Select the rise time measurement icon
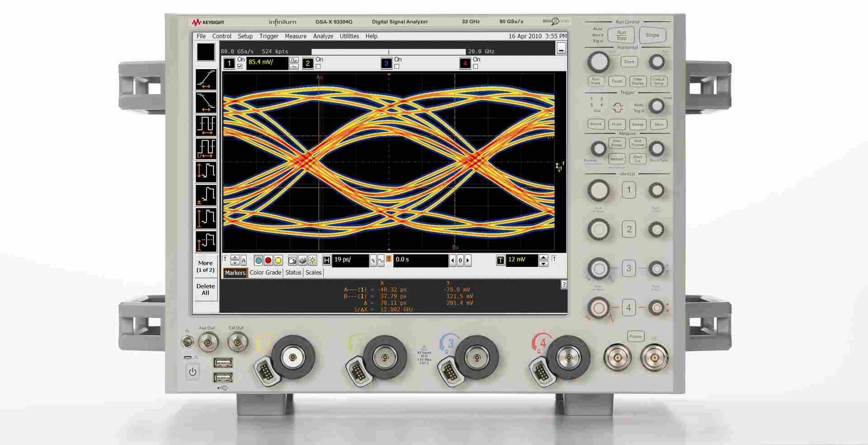Screen dimensions: 868x445 point(206,79)
